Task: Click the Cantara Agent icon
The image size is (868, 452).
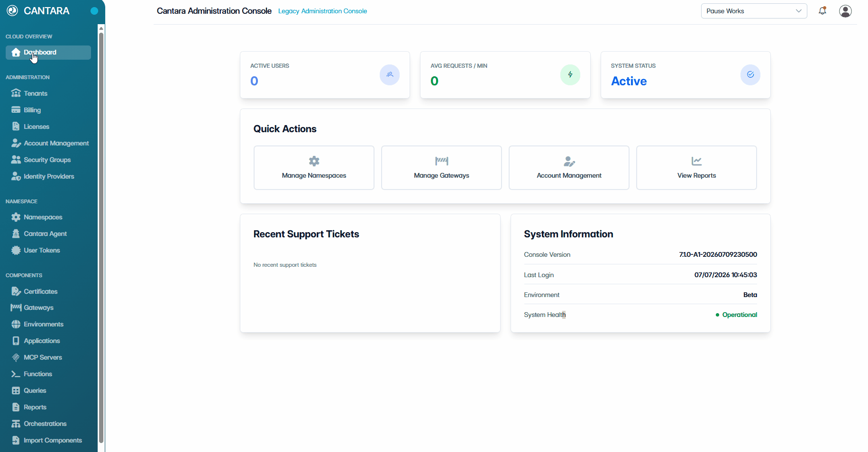Action: (x=16, y=234)
